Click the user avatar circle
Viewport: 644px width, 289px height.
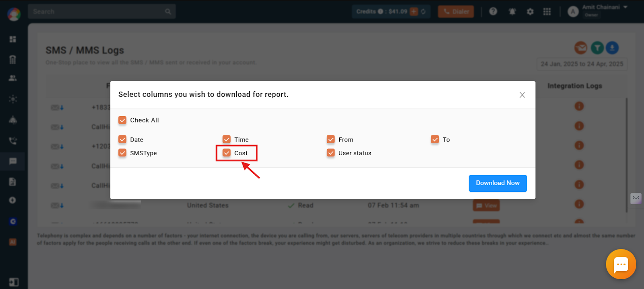(x=573, y=12)
